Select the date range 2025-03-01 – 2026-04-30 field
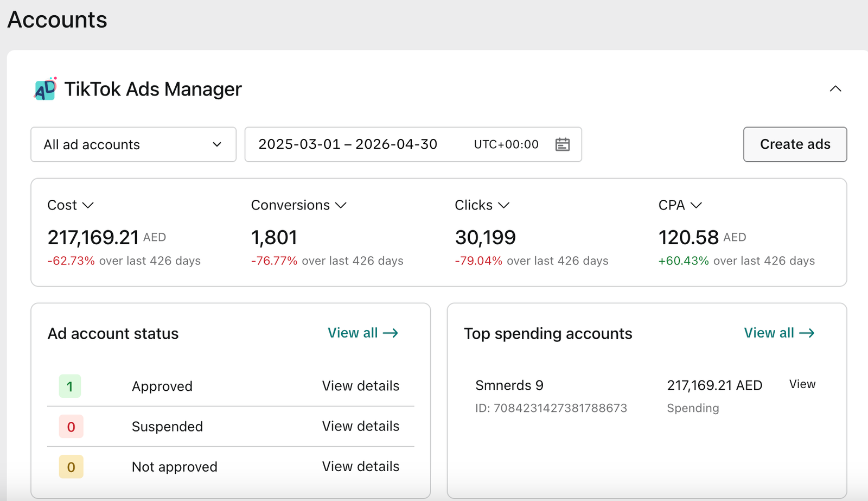The image size is (868, 501). tap(413, 144)
